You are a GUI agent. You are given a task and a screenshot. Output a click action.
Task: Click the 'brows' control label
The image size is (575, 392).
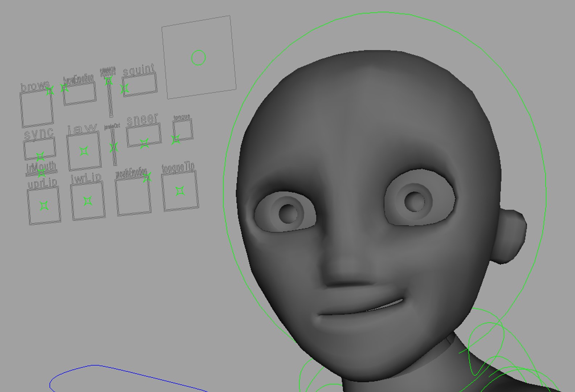tap(35, 86)
